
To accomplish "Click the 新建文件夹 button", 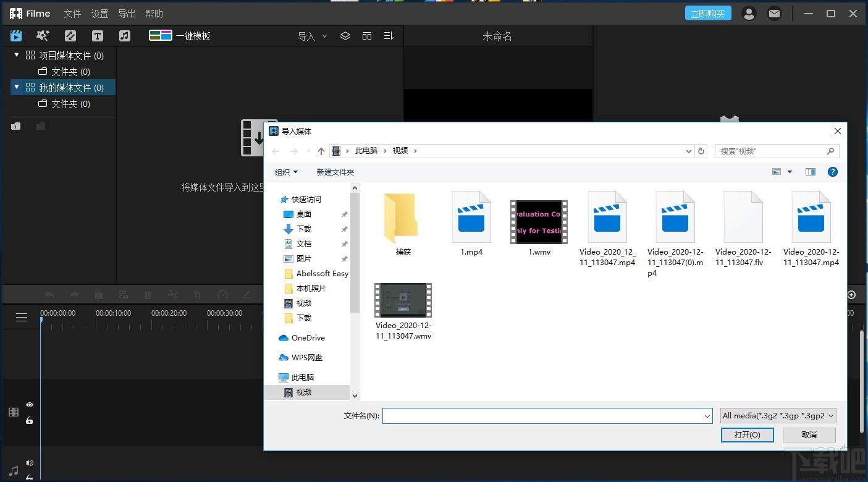I will click(x=335, y=172).
